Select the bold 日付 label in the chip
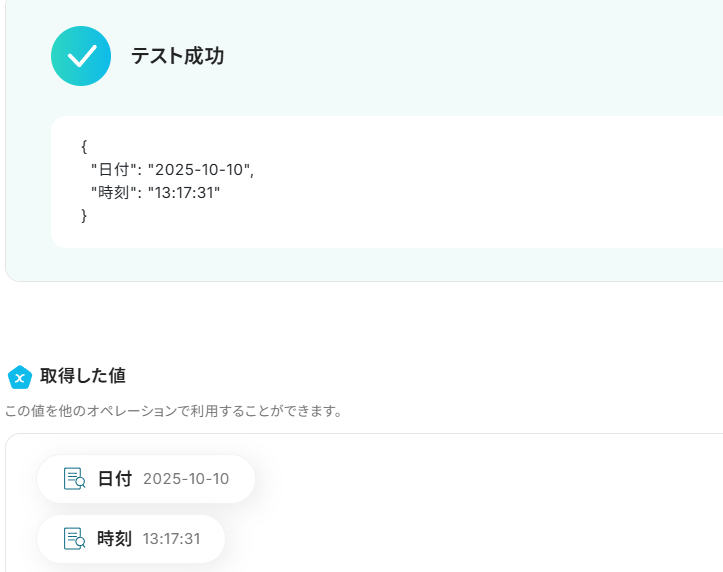 click(114, 479)
